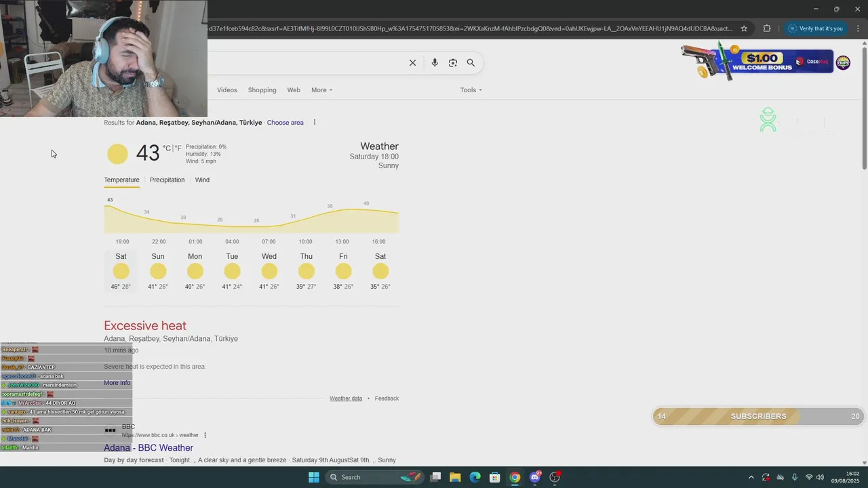This screenshot has width=868, height=488.
Task: Open the three-dot menu of BBC result
Action: point(205,435)
